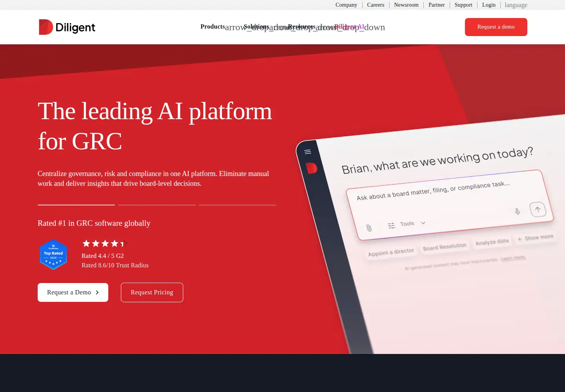Click the Request Pricing button
The width and height of the screenshot is (565, 392).
[x=152, y=292]
